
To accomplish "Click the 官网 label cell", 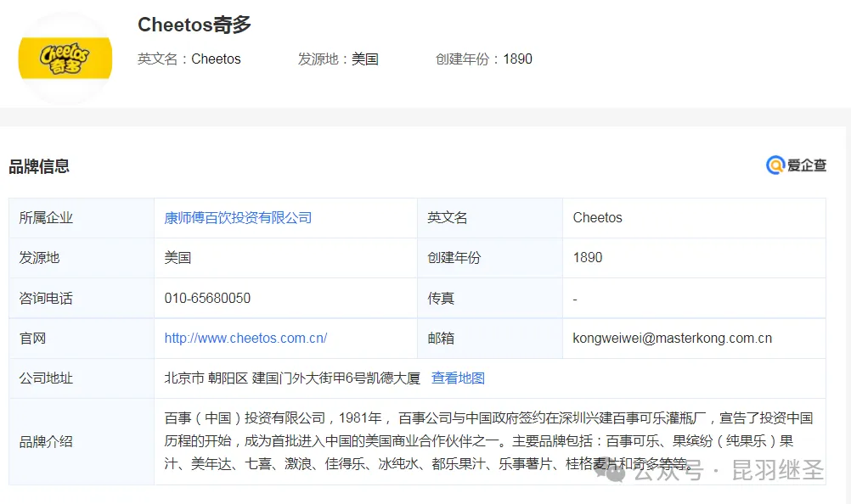I will (82, 339).
